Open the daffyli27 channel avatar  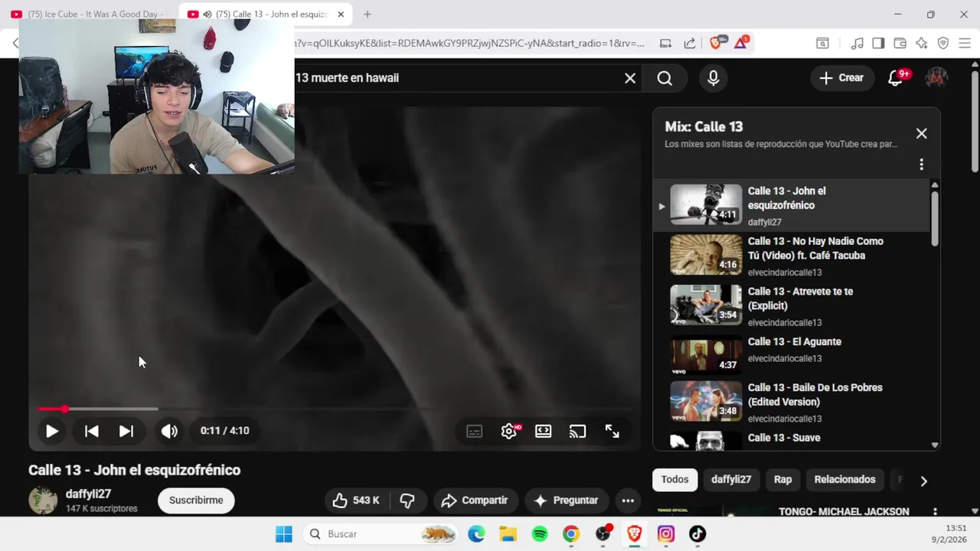click(x=43, y=500)
